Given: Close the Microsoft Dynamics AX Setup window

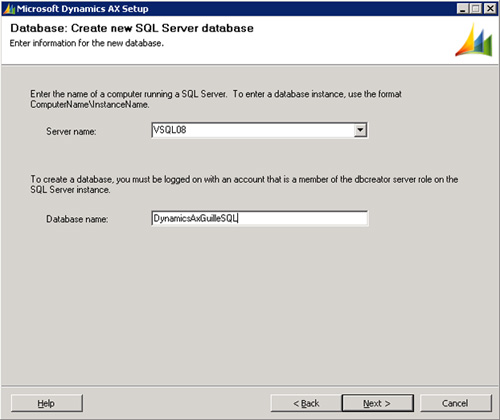Looking at the screenshot, I should 490,9.
